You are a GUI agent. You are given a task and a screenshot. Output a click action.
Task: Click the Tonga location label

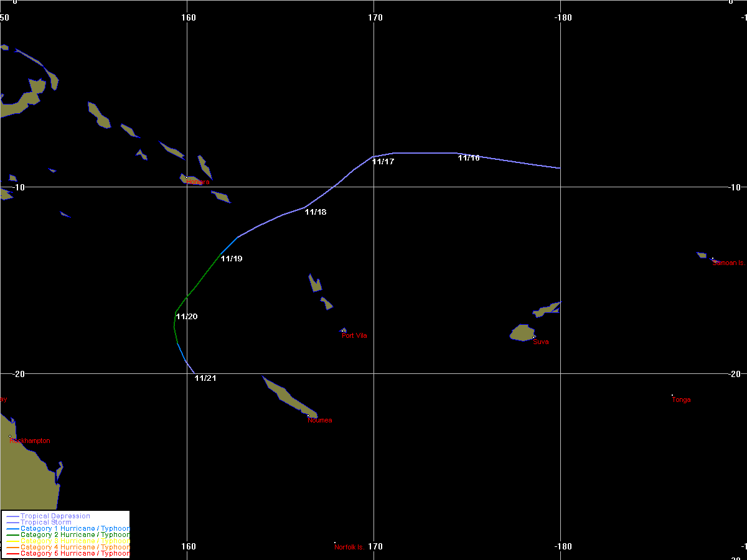point(681,399)
